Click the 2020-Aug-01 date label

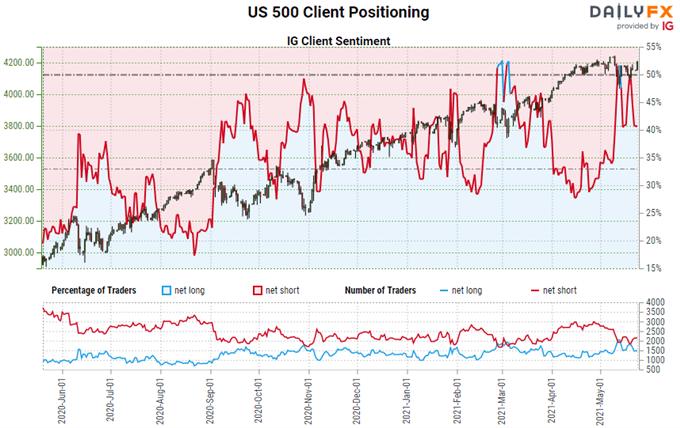coord(160,401)
